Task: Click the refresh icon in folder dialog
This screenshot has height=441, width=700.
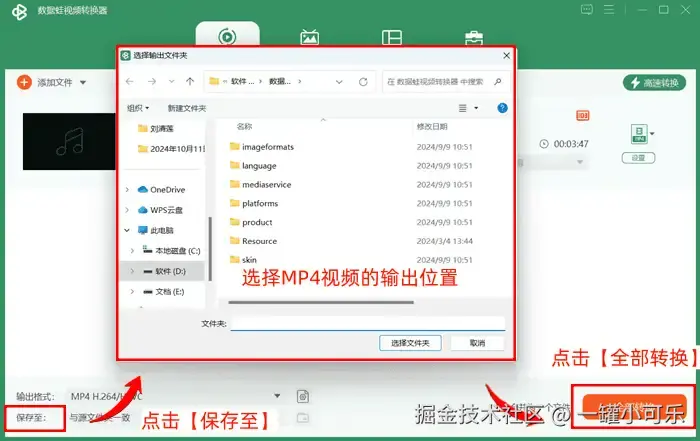Action: [x=363, y=82]
